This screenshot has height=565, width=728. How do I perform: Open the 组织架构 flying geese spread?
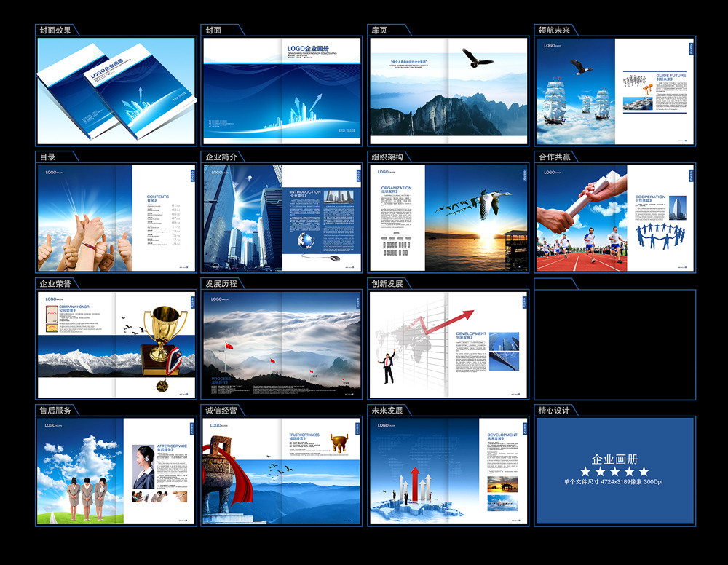[x=448, y=218]
